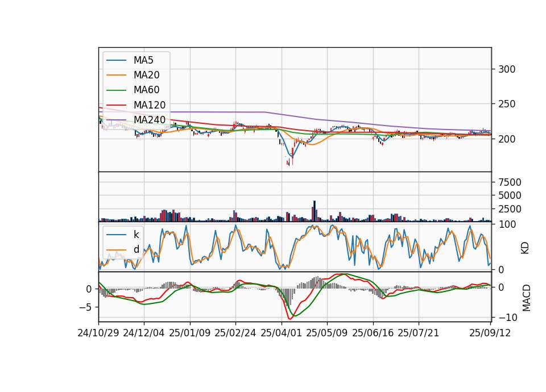Click the 25/05/09 date label

click(326, 333)
